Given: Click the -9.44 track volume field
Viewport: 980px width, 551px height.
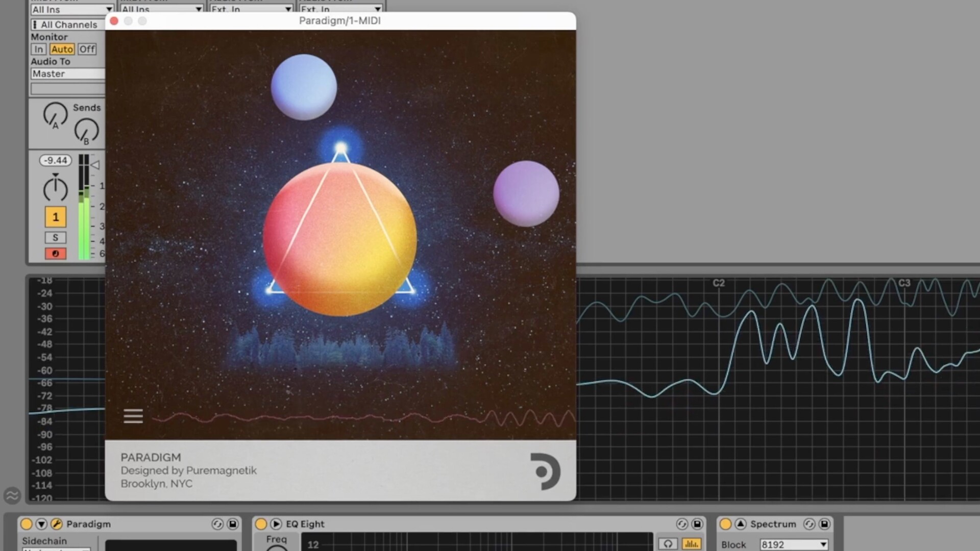Looking at the screenshot, I should click(x=56, y=160).
